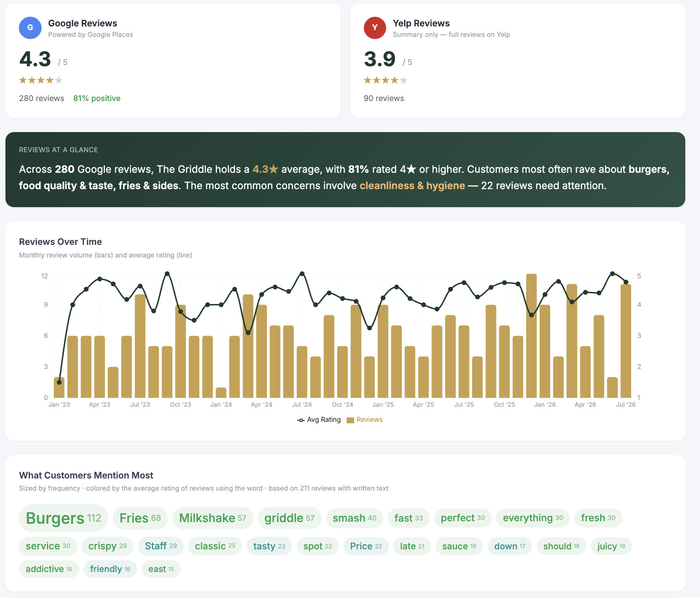Click the Staff 29 keyword chip
This screenshot has height=598, width=700.
[161, 546]
